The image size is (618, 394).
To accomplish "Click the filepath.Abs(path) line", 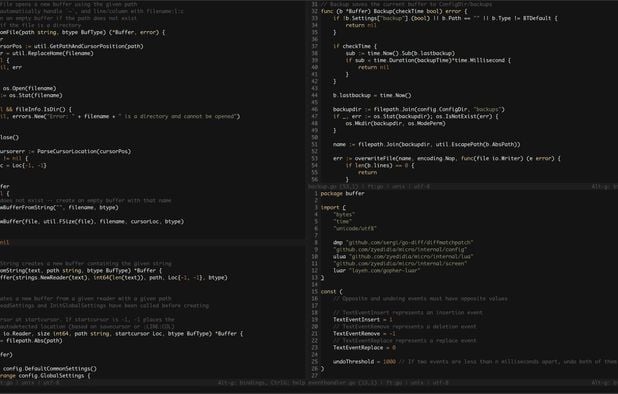I will pos(31,341).
